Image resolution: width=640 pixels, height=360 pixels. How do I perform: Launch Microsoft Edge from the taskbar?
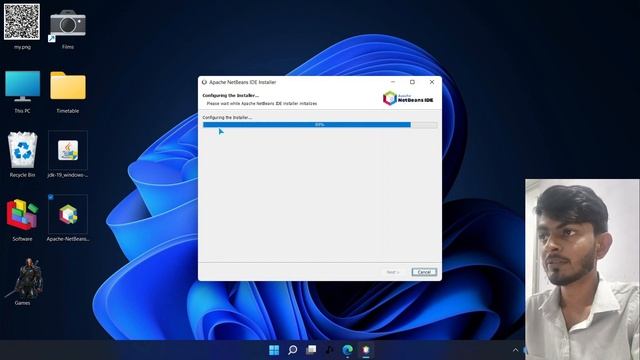pyautogui.click(x=348, y=350)
